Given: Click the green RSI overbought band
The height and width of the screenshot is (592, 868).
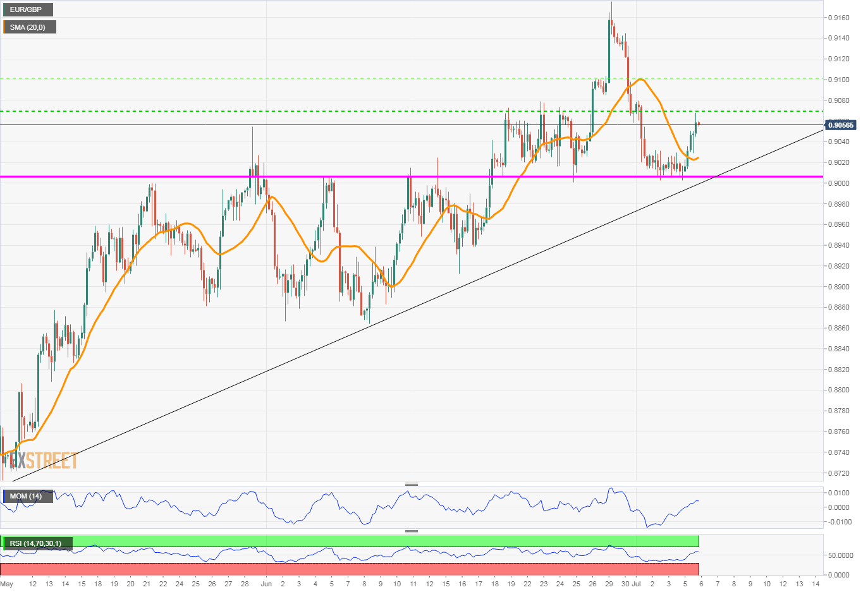Looking at the screenshot, I should coord(349,541).
